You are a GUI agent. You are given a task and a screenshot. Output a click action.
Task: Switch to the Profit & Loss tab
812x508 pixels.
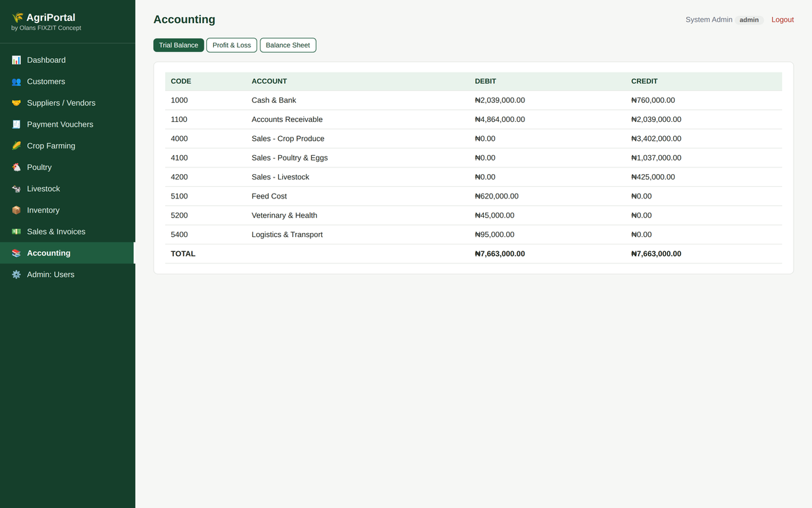tap(231, 45)
